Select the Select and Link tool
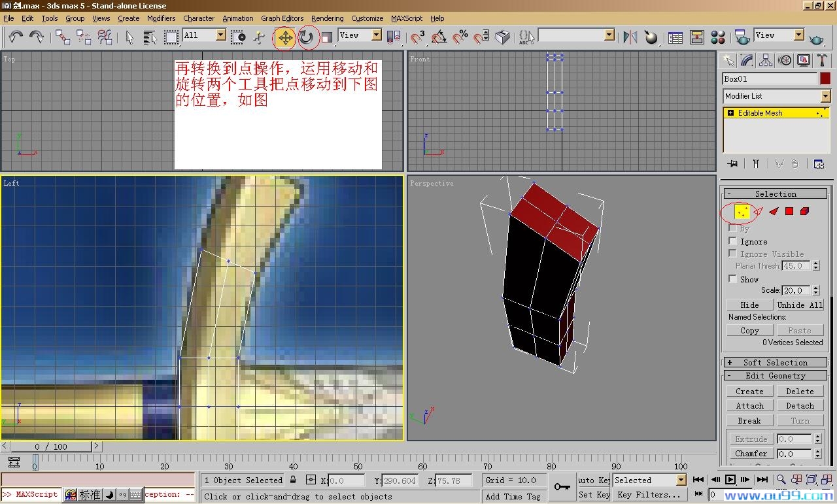 [63, 37]
